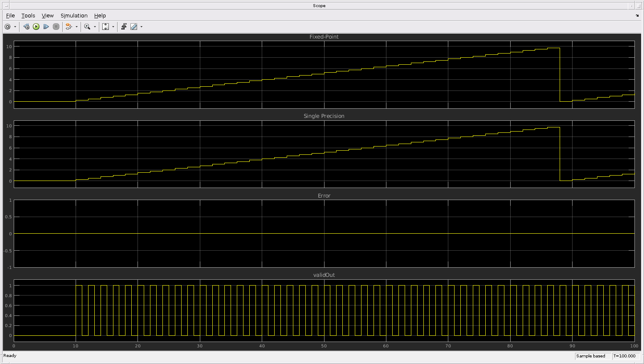The height and width of the screenshot is (364, 644).
Task: Run the simulation with the green play button
Action: tap(36, 27)
